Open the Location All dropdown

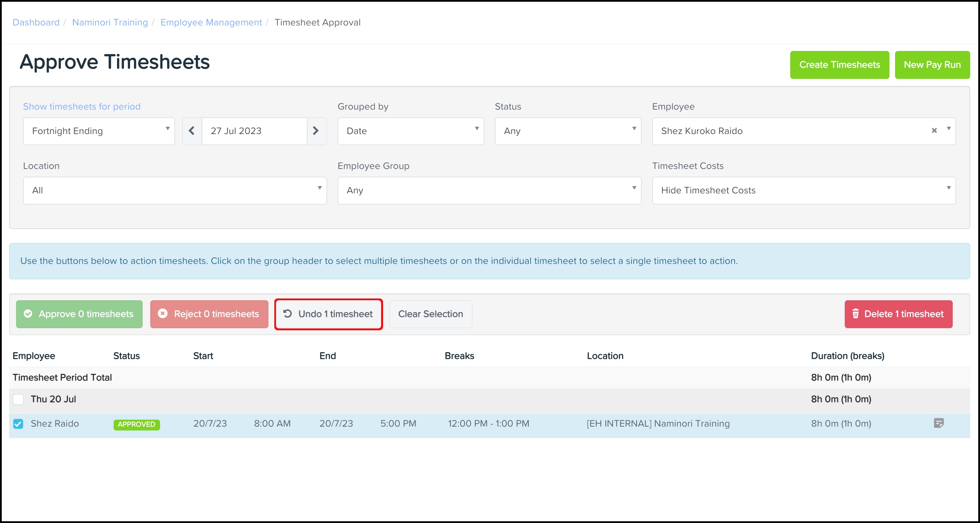175,190
